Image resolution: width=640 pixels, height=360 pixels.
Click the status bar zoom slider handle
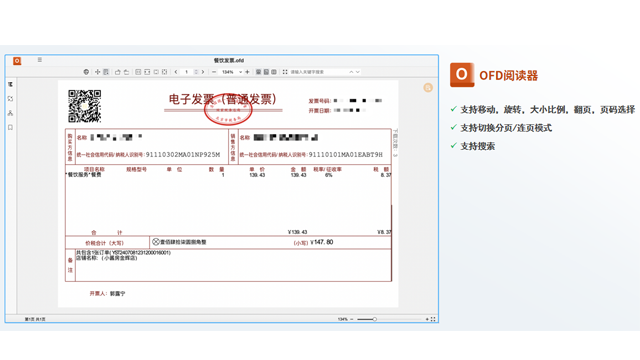(x=374, y=319)
